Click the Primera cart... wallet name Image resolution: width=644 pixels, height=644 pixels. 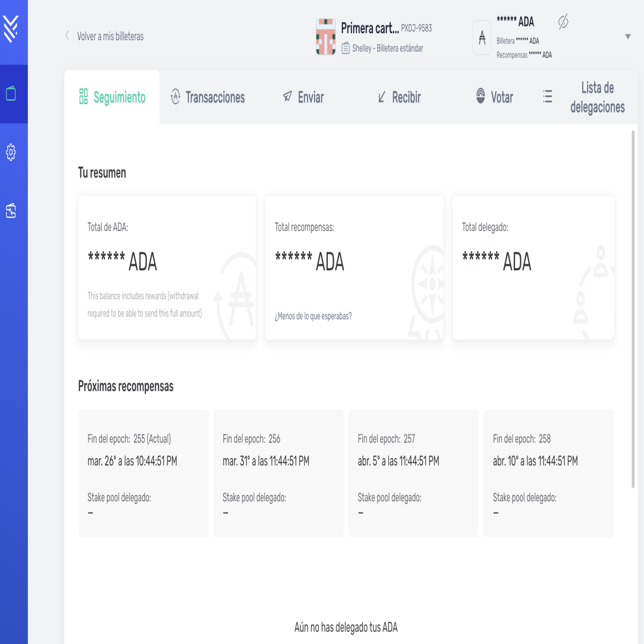coord(370,28)
